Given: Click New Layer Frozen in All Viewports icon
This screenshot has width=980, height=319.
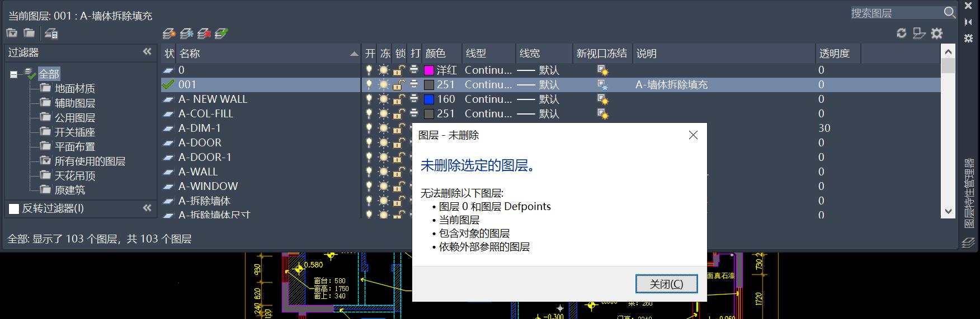Looking at the screenshot, I should [186, 34].
